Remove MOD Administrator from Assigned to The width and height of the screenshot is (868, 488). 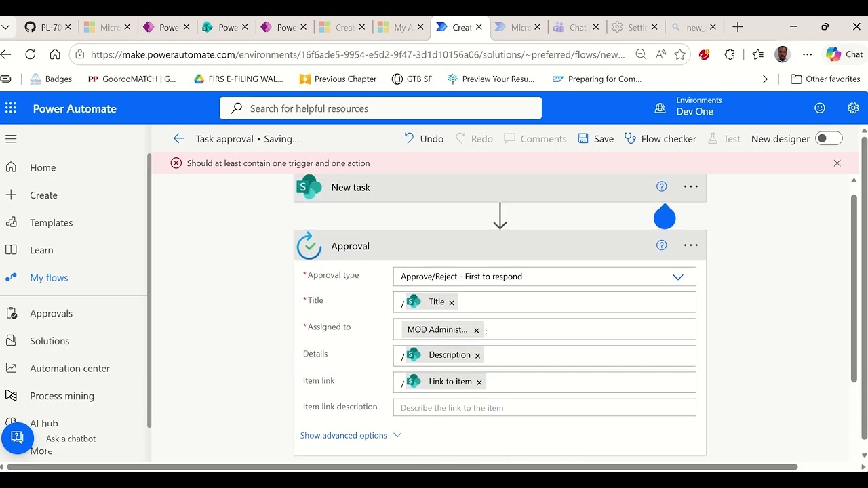click(476, 331)
